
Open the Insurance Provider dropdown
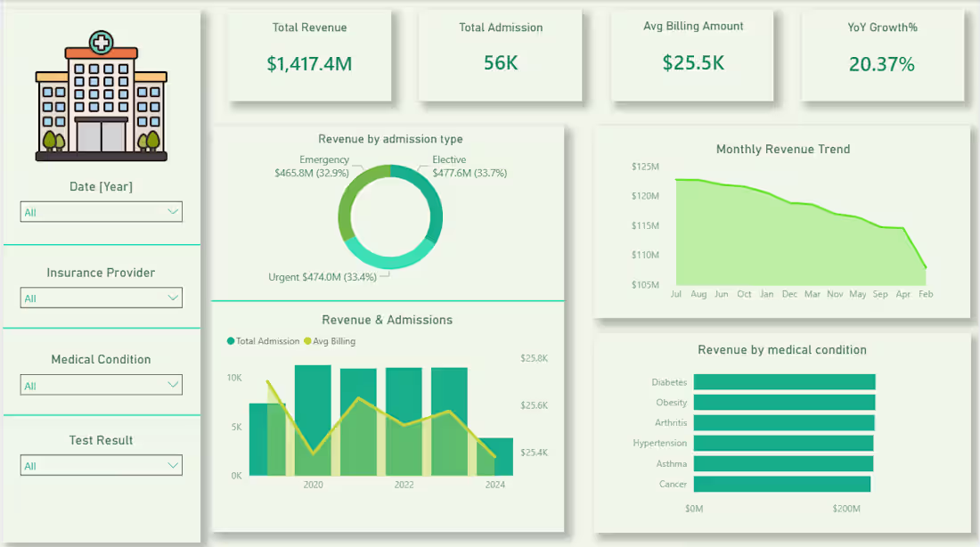click(102, 298)
